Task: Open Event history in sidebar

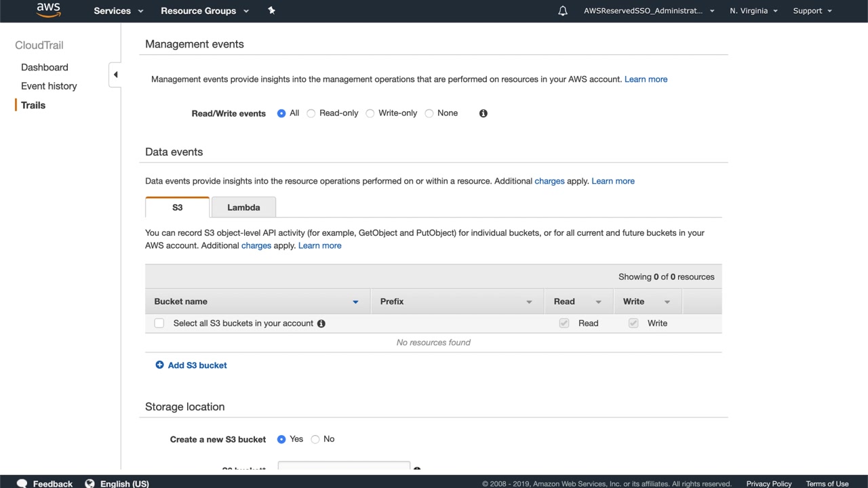Action: (49, 86)
